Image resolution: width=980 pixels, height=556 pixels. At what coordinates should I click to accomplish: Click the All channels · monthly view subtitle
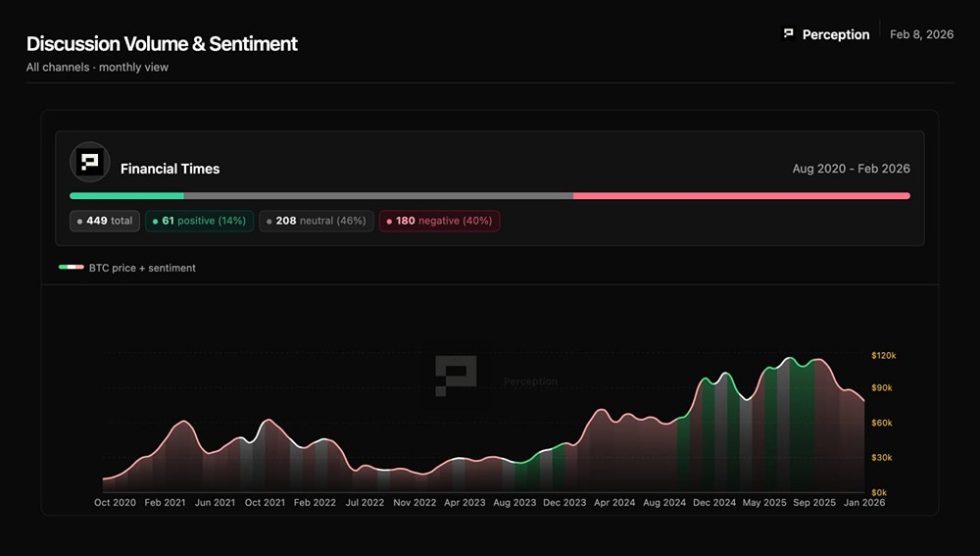coord(97,68)
